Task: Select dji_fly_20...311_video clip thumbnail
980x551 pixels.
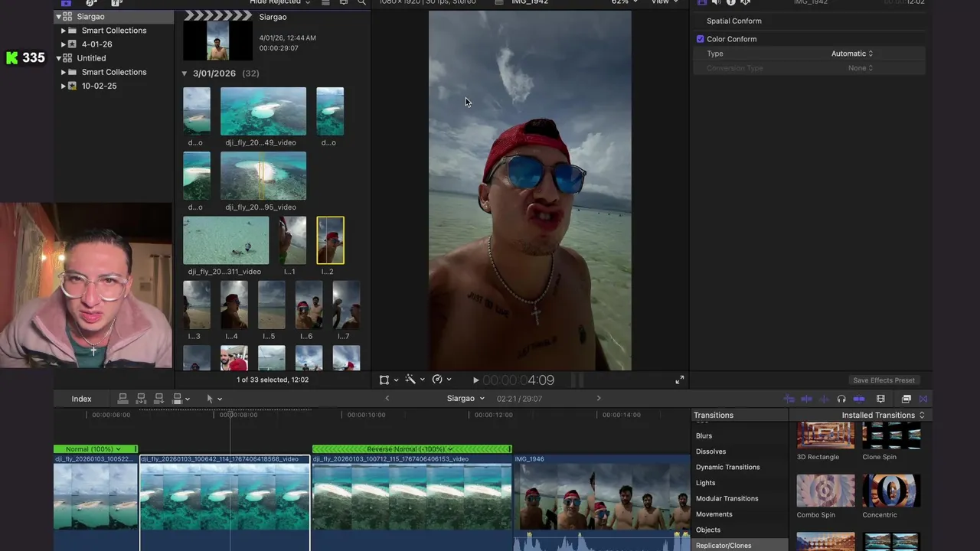Action: [x=226, y=240]
